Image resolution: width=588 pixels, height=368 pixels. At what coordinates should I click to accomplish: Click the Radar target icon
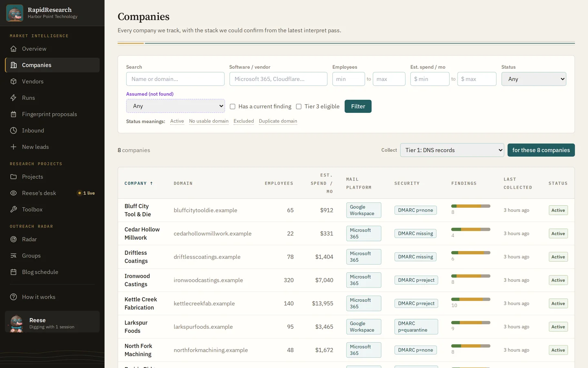click(13, 239)
